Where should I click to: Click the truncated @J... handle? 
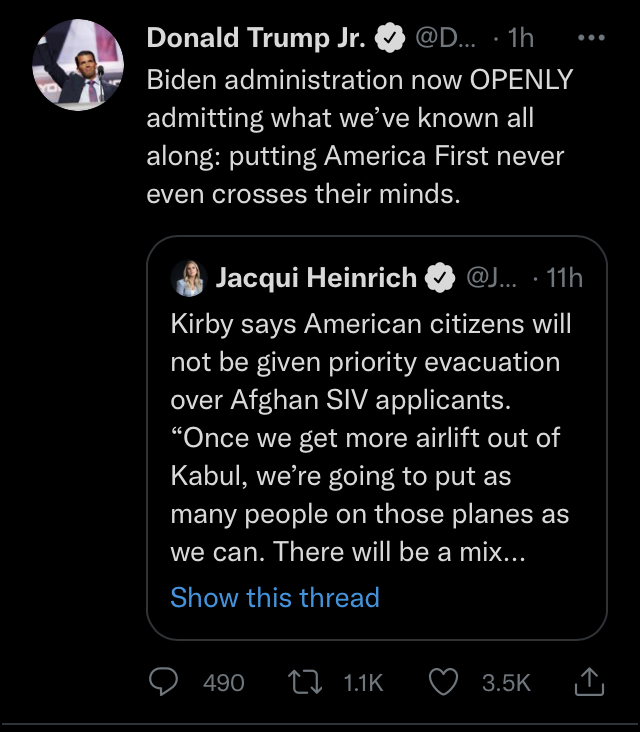coord(491,278)
